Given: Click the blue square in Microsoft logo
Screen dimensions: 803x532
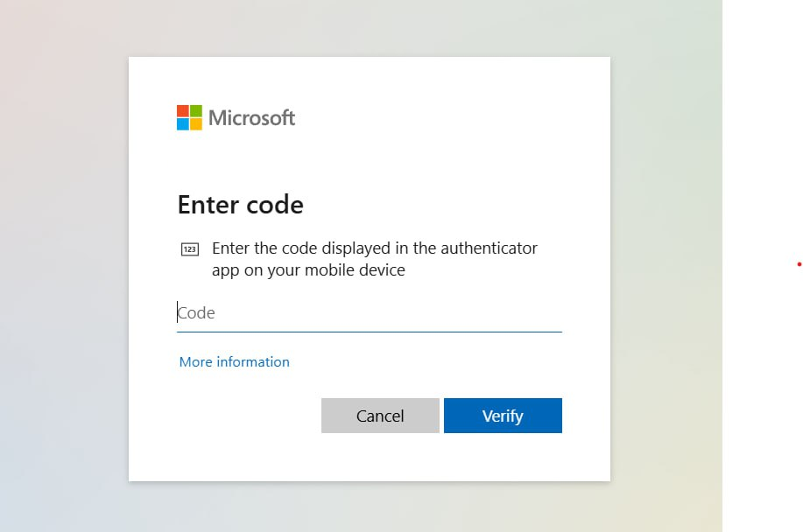Looking at the screenshot, I should point(183,124).
